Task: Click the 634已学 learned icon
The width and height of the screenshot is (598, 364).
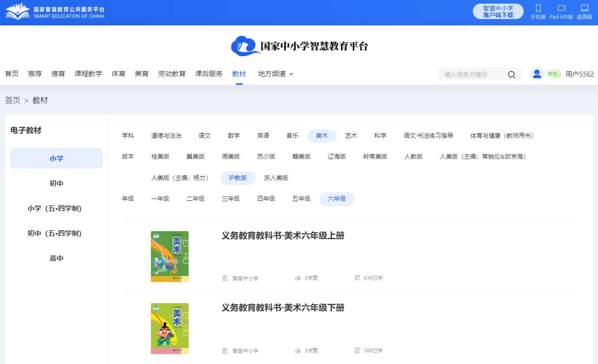Action: tap(357, 278)
